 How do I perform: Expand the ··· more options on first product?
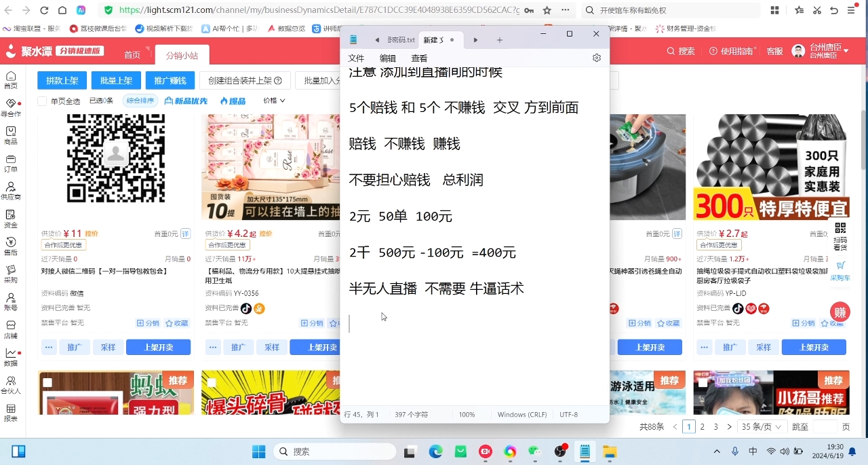coord(49,347)
